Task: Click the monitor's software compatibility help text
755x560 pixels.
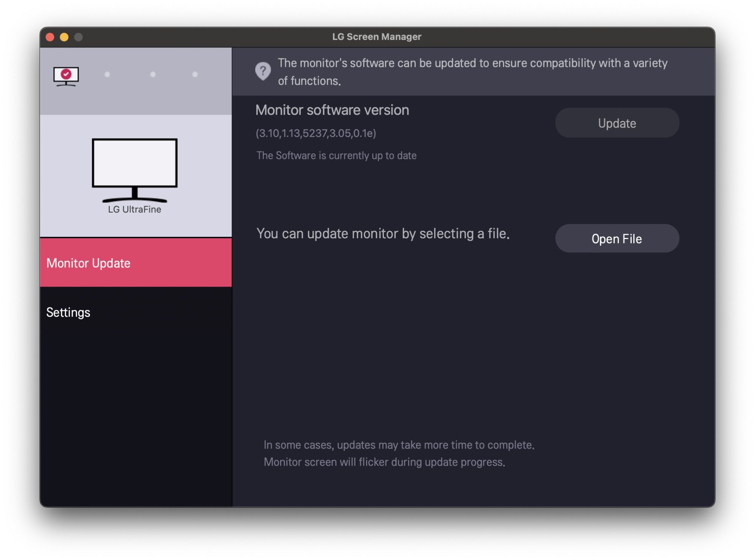Action: pyautogui.click(x=473, y=72)
